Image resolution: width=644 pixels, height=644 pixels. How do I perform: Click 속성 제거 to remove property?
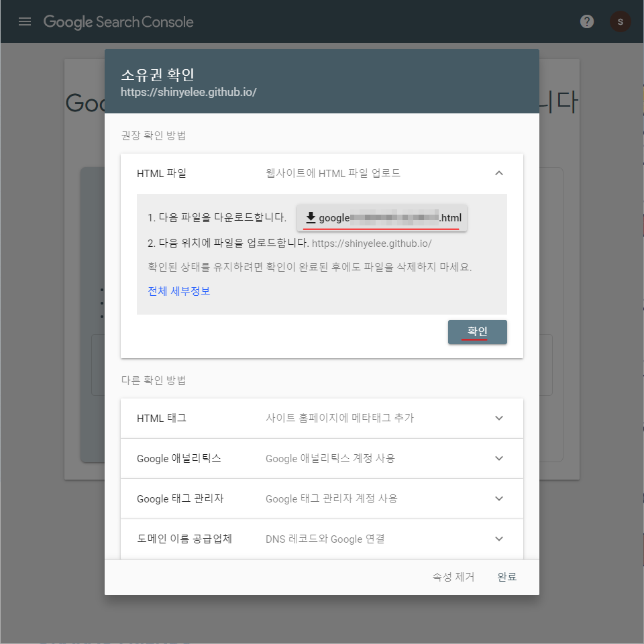point(453,577)
